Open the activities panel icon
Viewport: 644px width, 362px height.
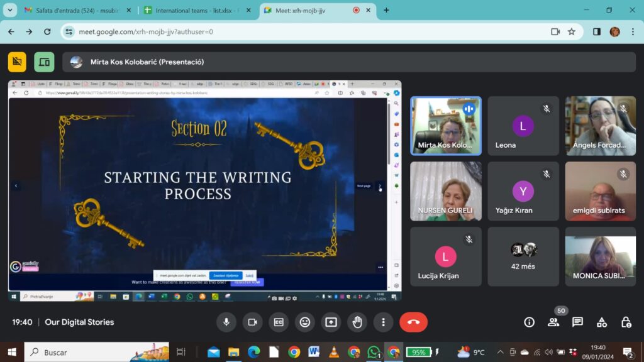[x=602, y=322]
